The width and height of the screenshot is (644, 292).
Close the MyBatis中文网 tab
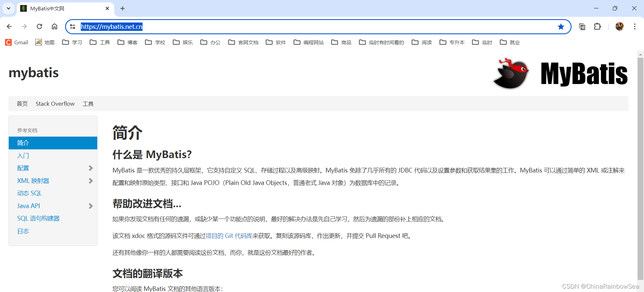coord(107,8)
